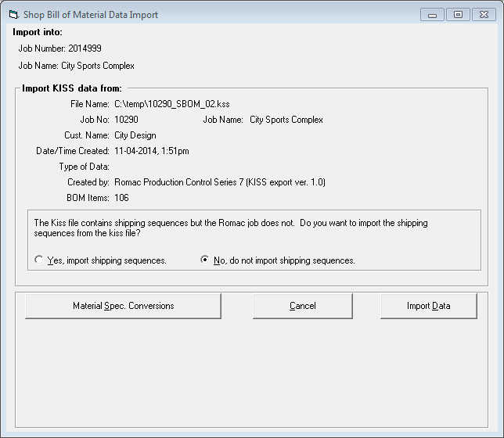Click date value 11-04-2014, 1:51pm

coord(152,151)
